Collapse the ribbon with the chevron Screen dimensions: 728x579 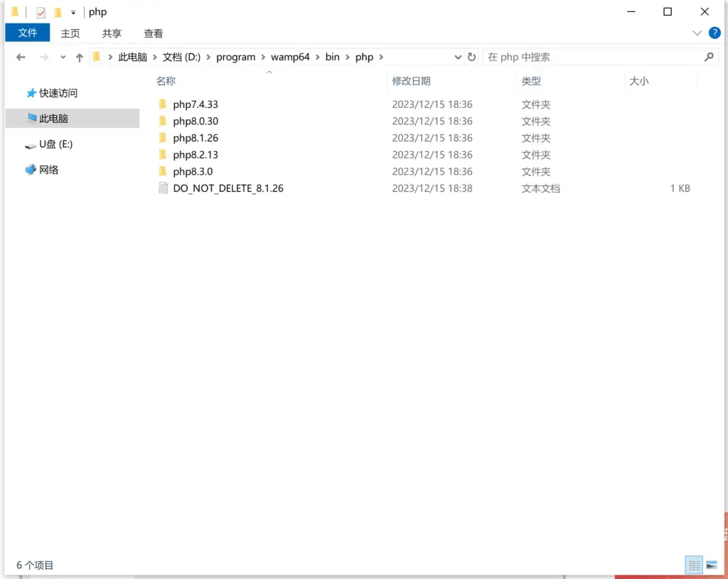696,33
